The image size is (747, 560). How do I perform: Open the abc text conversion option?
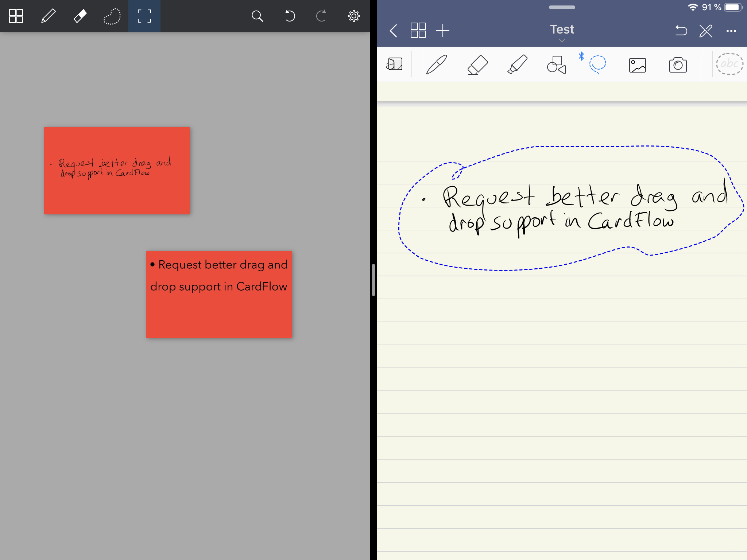point(729,64)
